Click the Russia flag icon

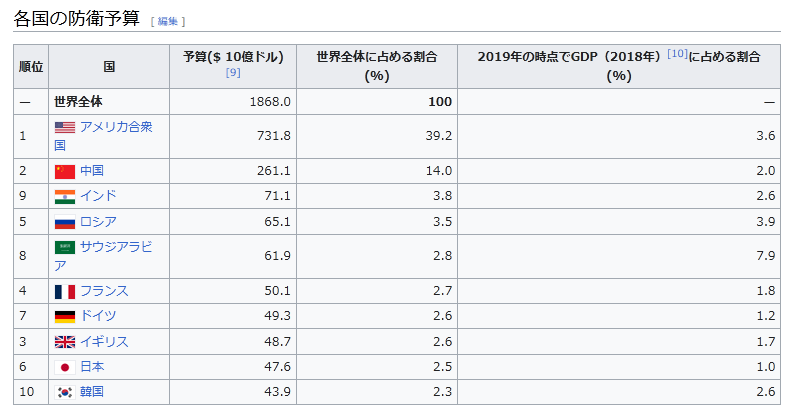pos(65,222)
